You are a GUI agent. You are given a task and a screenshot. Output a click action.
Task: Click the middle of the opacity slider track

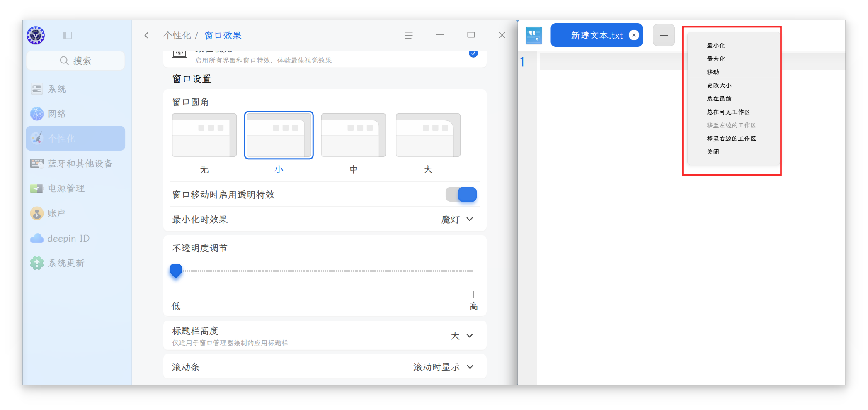pyautogui.click(x=325, y=271)
